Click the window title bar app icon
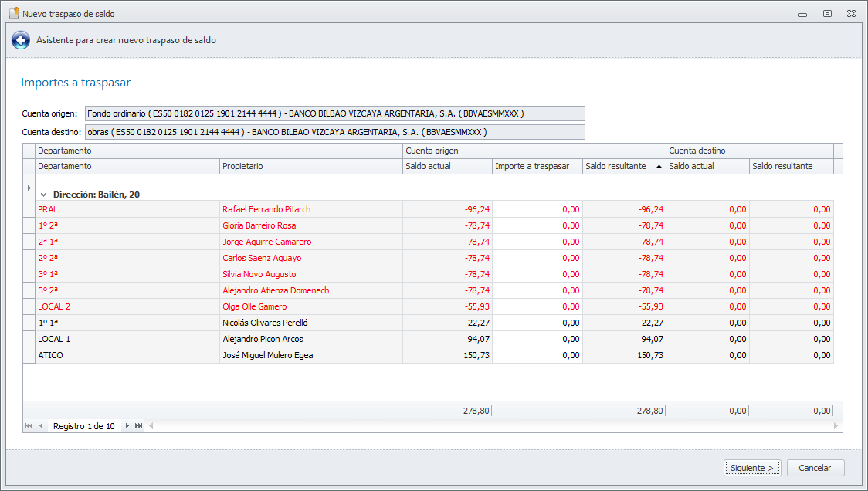This screenshot has height=491, width=868. 13,13
